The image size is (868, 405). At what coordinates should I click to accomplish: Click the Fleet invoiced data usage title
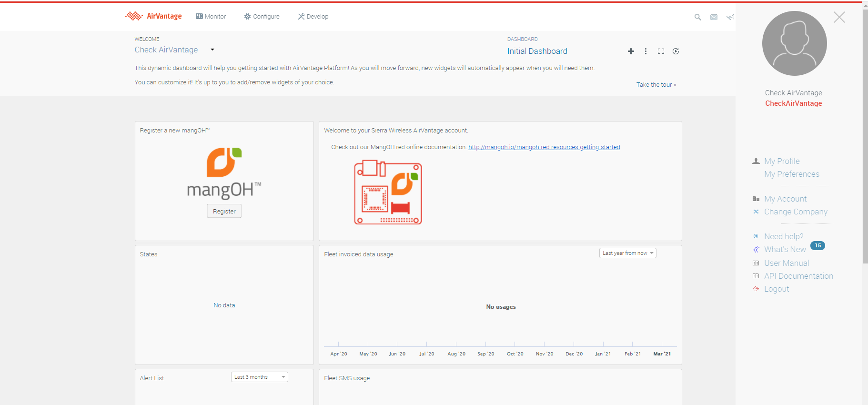click(x=359, y=254)
